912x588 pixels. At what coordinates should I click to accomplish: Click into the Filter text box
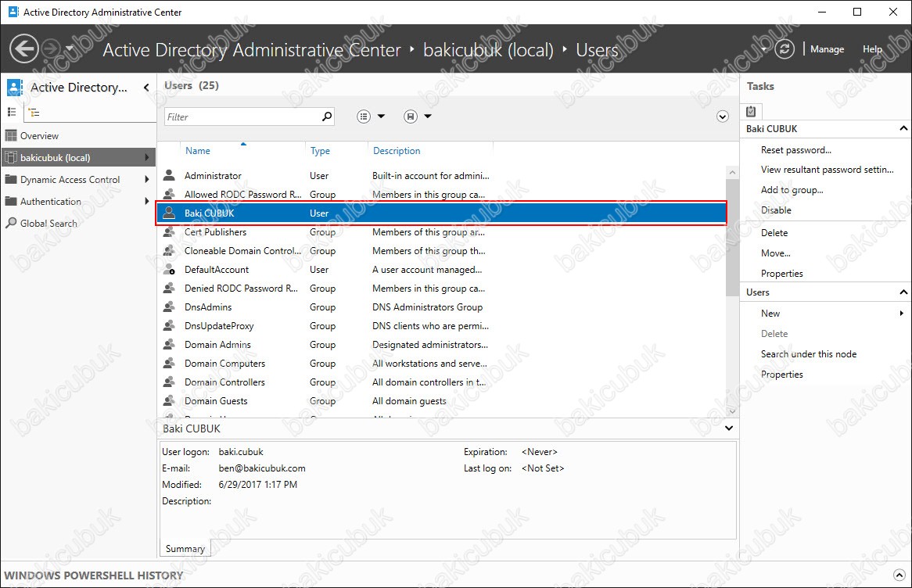pyautogui.click(x=242, y=117)
